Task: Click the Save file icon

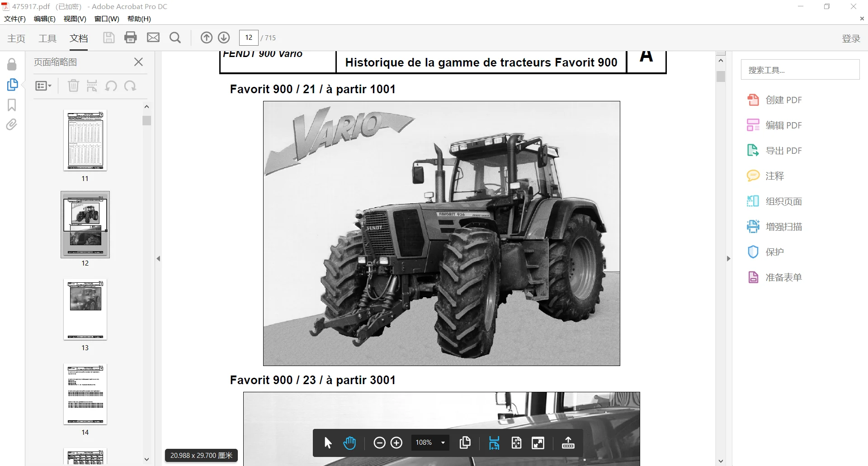Action: click(108, 38)
